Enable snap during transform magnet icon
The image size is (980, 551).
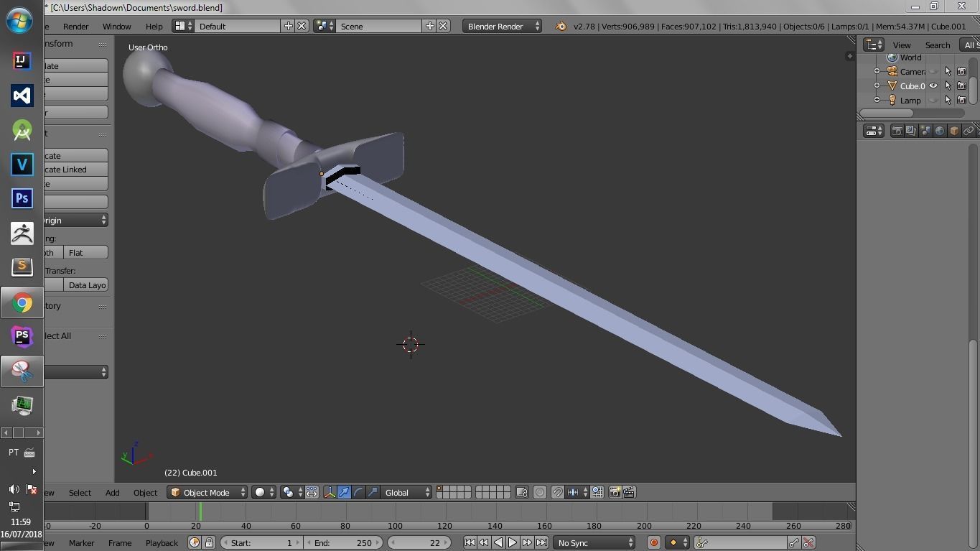[558, 492]
